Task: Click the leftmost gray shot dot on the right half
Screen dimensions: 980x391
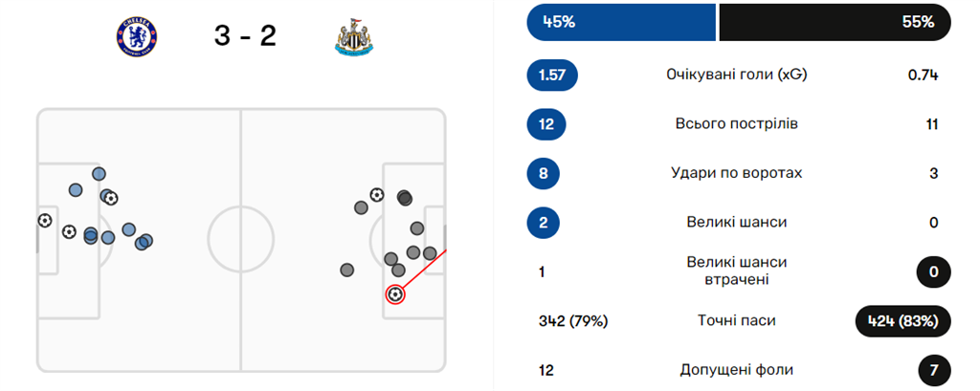Action: click(x=346, y=270)
